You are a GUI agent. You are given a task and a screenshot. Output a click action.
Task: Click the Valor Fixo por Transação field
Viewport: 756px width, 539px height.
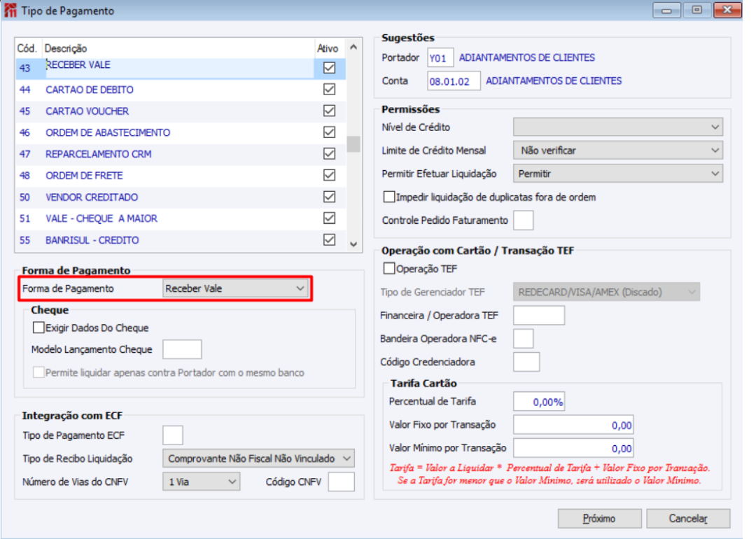point(573,425)
